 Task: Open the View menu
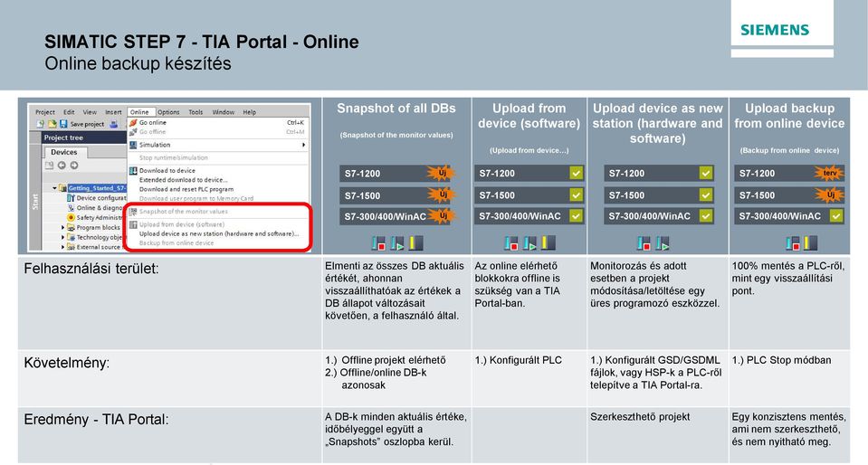(x=90, y=112)
